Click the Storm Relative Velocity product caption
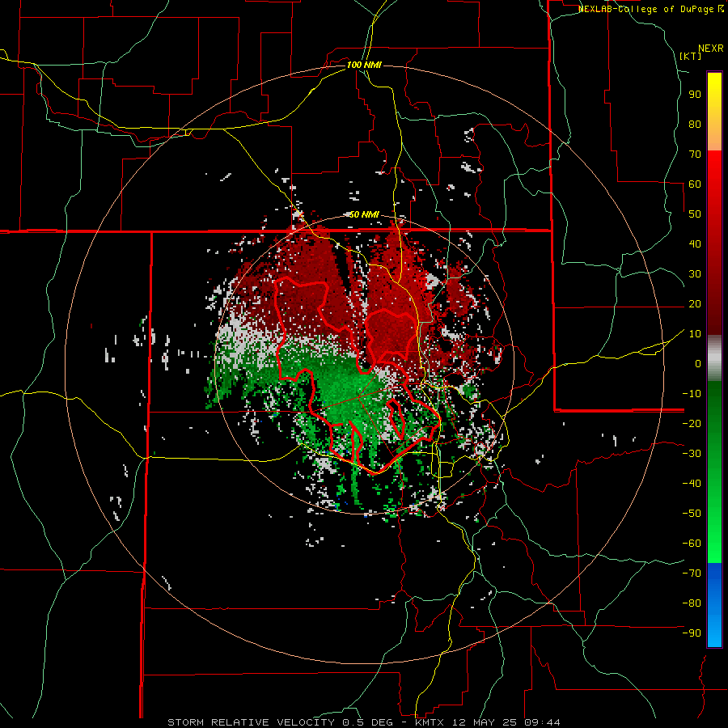728x728 pixels. pyautogui.click(x=364, y=722)
